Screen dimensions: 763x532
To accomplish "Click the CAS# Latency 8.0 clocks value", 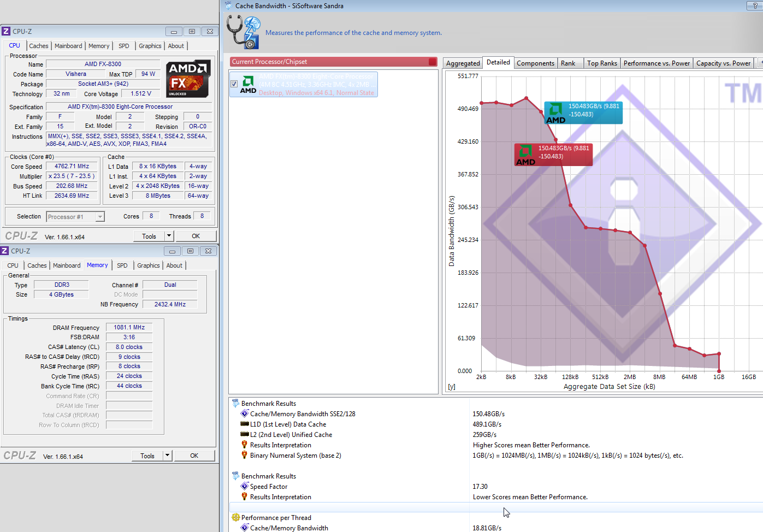I will tap(129, 347).
